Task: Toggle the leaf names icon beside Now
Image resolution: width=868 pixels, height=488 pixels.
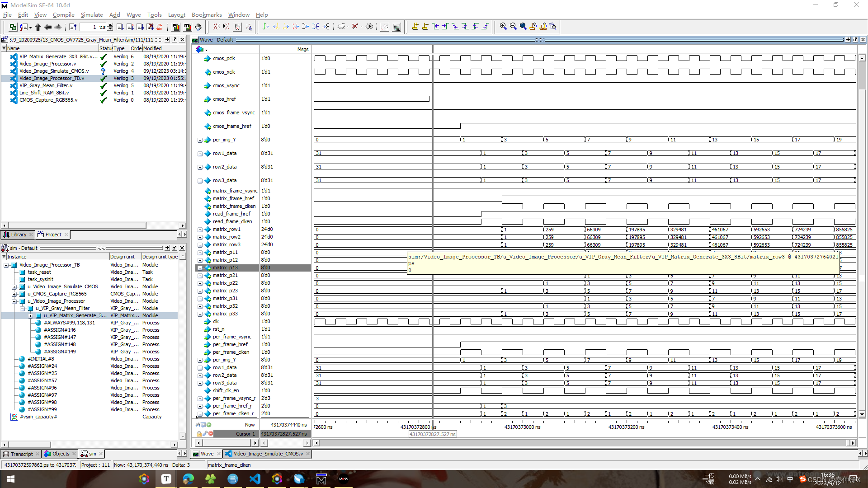Action: 198,425
